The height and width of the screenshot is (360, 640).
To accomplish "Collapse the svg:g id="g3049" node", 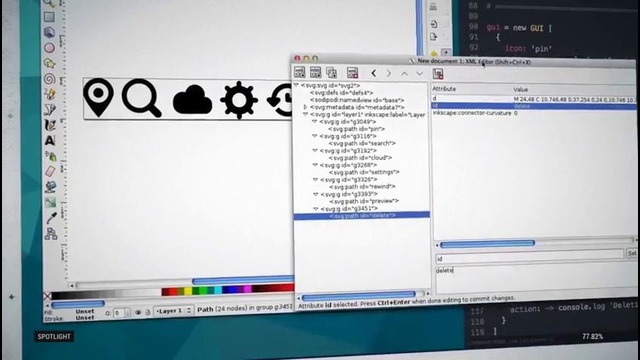I will tap(314, 122).
